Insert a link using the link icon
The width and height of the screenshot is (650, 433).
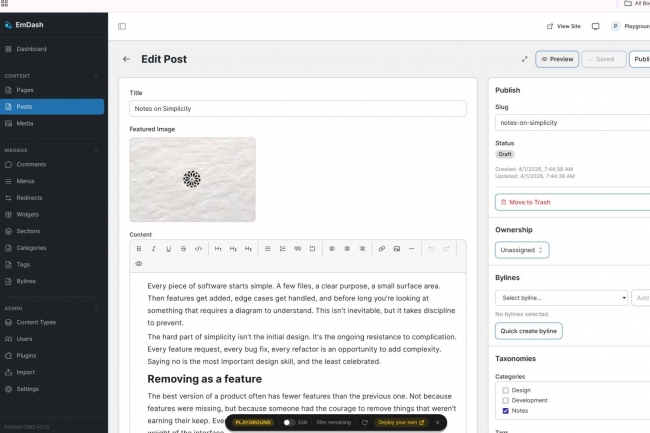click(x=381, y=248)
